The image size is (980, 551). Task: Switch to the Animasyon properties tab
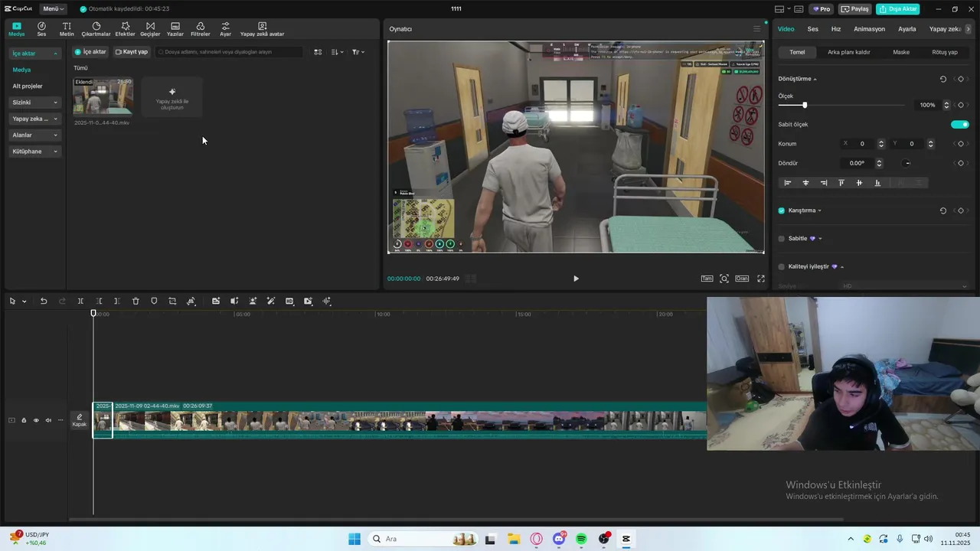pyautogui.click(x=869, y=29)
